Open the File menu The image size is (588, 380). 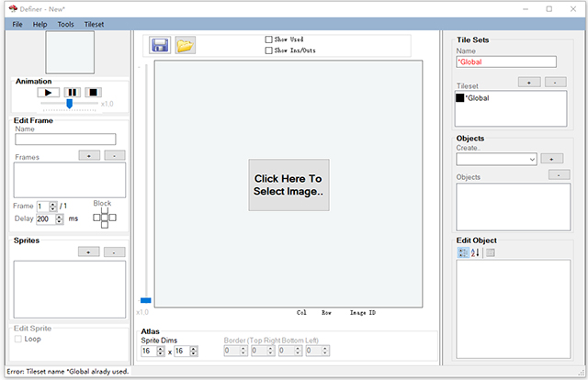point(17,25)
